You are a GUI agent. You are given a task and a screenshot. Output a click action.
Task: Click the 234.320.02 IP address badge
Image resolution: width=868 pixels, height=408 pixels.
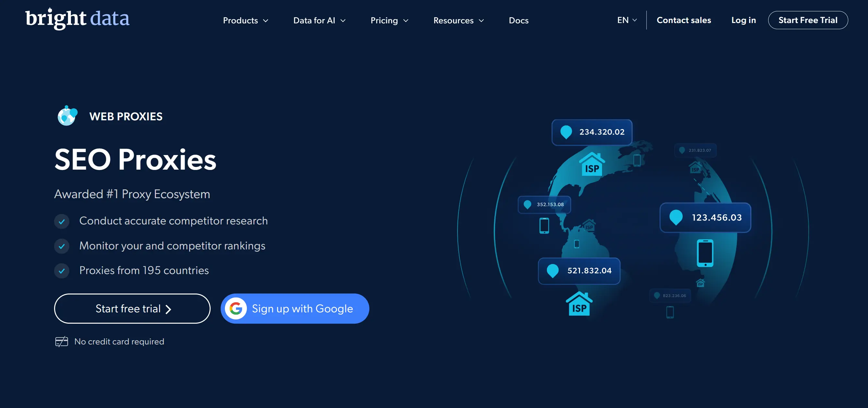click(x=592, y=132)
